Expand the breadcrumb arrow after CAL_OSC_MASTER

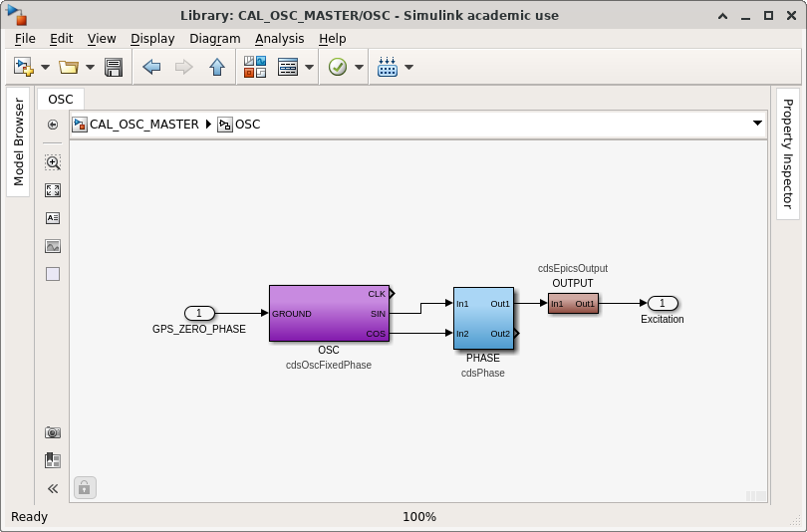(208, 125)
